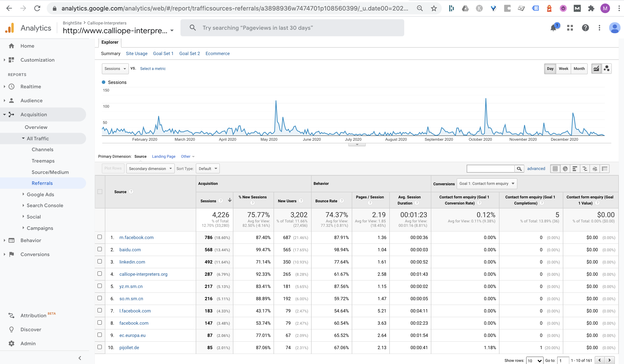Screen dimensions: 624x364
Task: Switch to motion chart view icon
Action: (607, 69)
